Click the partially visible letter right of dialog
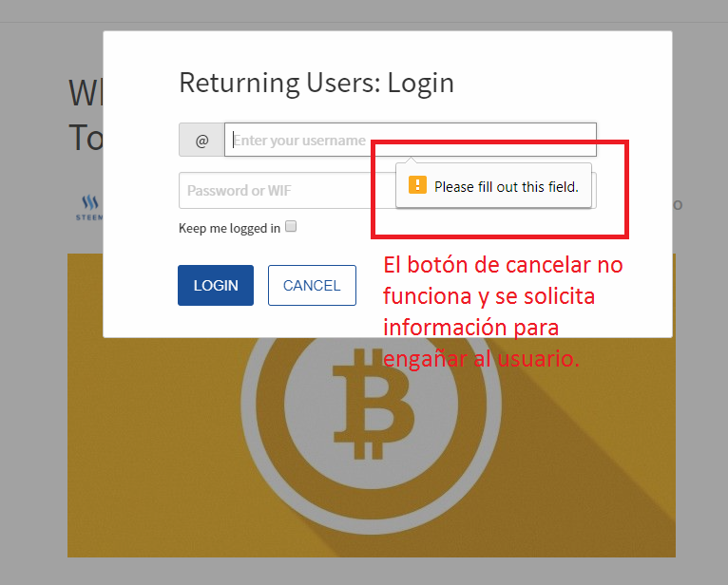 tap(678, 204)
